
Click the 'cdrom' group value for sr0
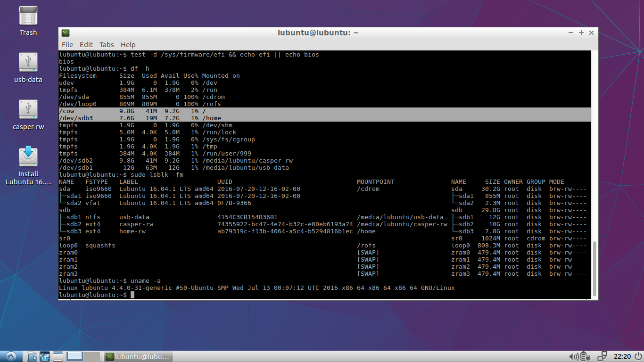point(536,239)
